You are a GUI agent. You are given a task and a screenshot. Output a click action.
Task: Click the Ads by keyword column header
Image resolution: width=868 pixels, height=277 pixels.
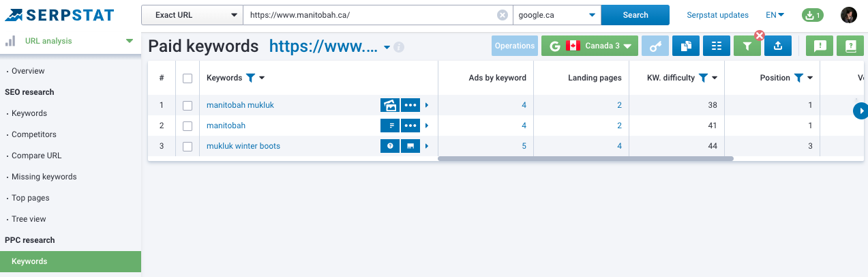point(497,78)
